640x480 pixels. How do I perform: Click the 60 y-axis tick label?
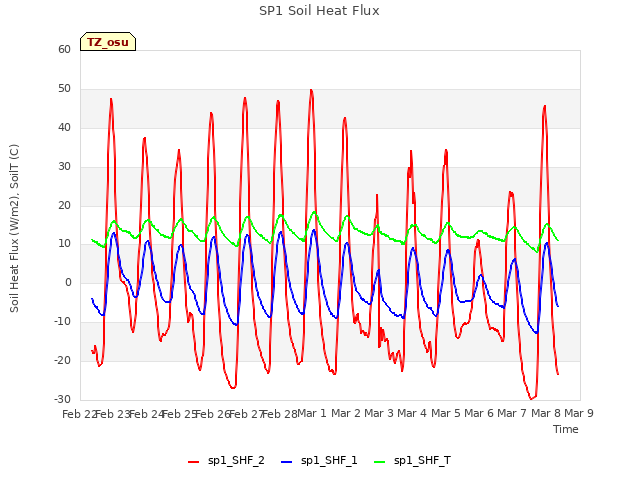pyautogui.click(x=64, y=49)
